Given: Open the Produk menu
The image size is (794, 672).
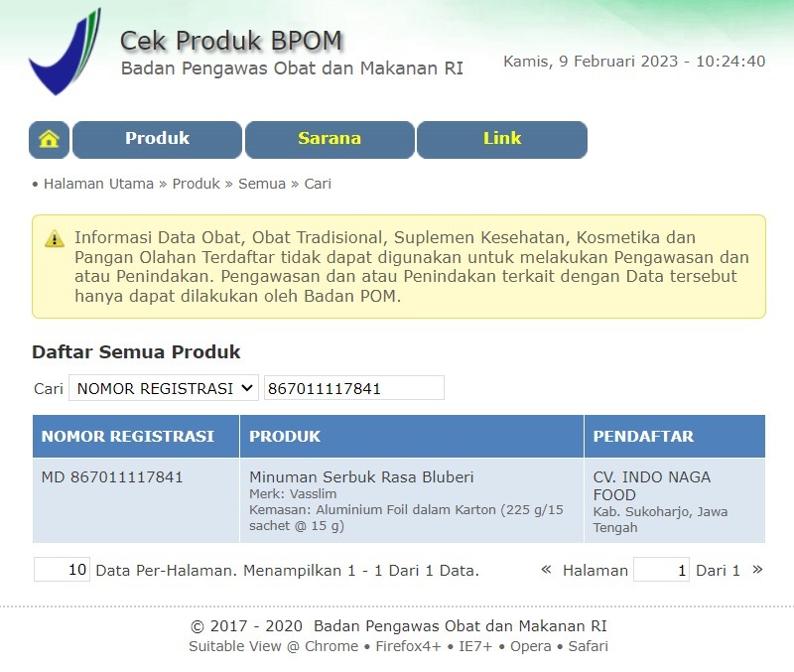Looking at the screenshot, I should pos(157,139).
